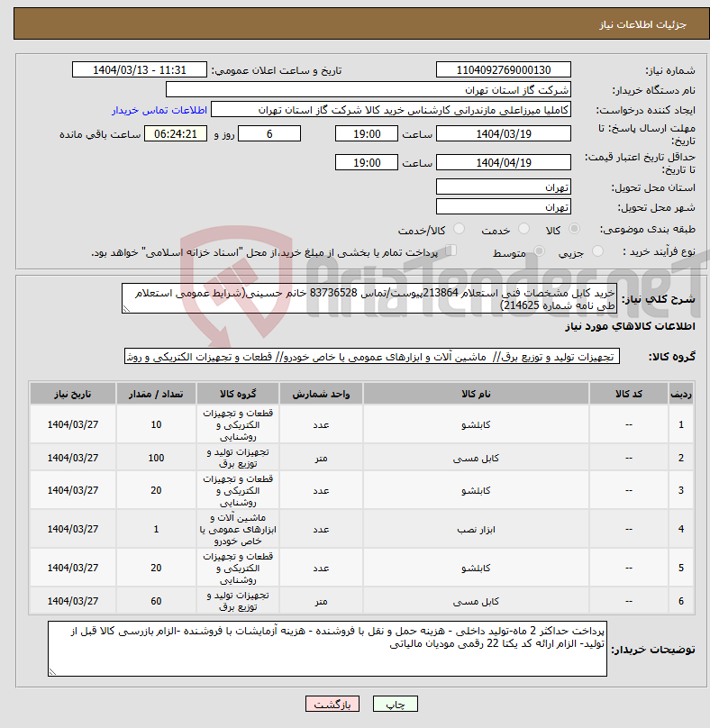This screenshot has height=728, width=710.
Task: Click کابلشو in row 1
Action: click(476, 425)
